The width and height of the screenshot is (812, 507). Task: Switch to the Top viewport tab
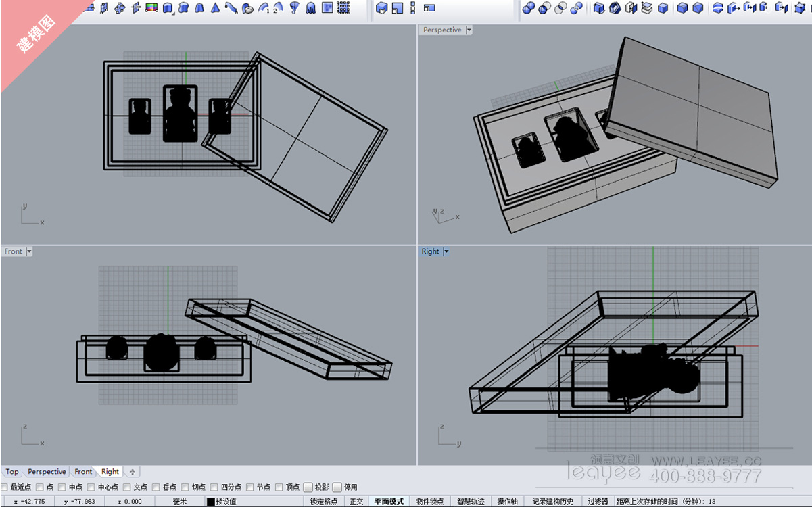click(x=12, y=472)
